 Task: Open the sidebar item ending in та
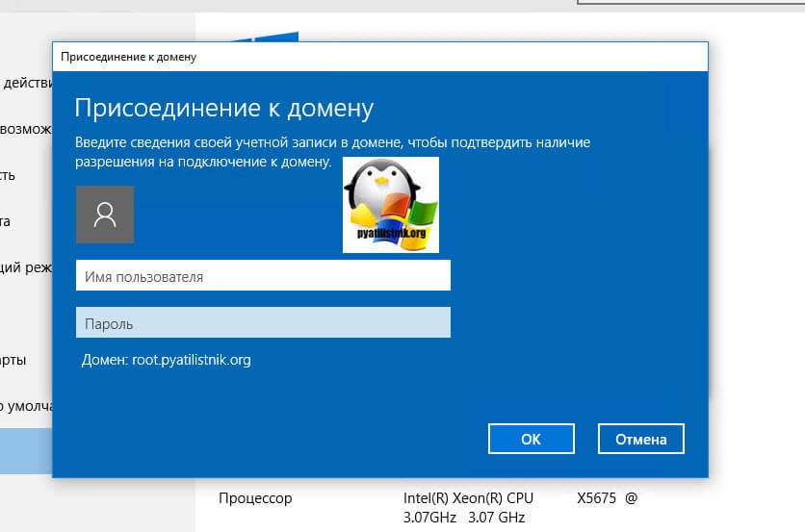[5, 221]
